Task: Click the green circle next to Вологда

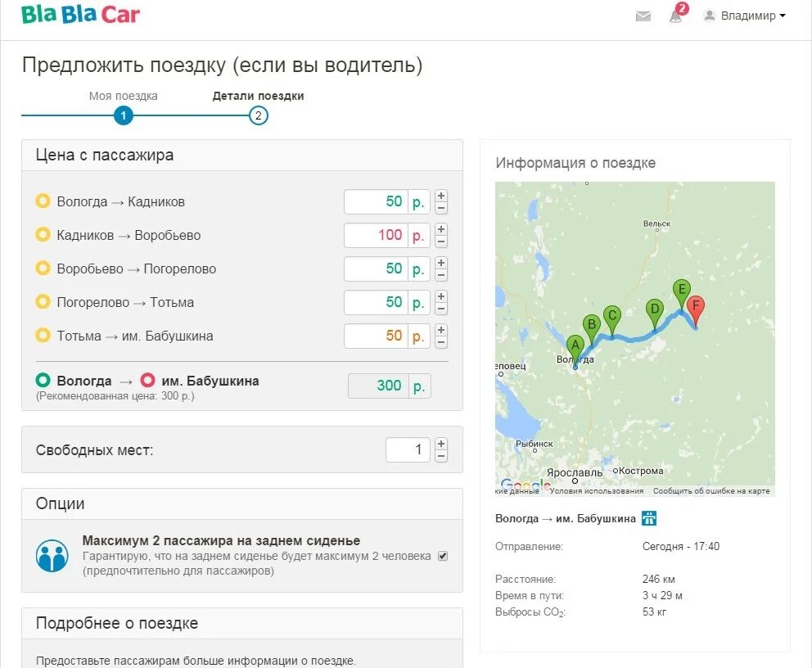Action: pos(43,380)
